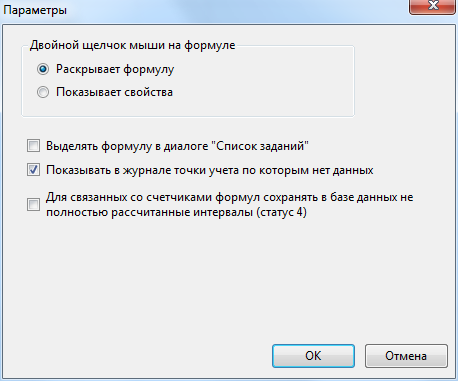This screenshot has width=458, height=381.
Task: Select the "Раскрывает формулу" radio button
Action: [x=43, y=69]
